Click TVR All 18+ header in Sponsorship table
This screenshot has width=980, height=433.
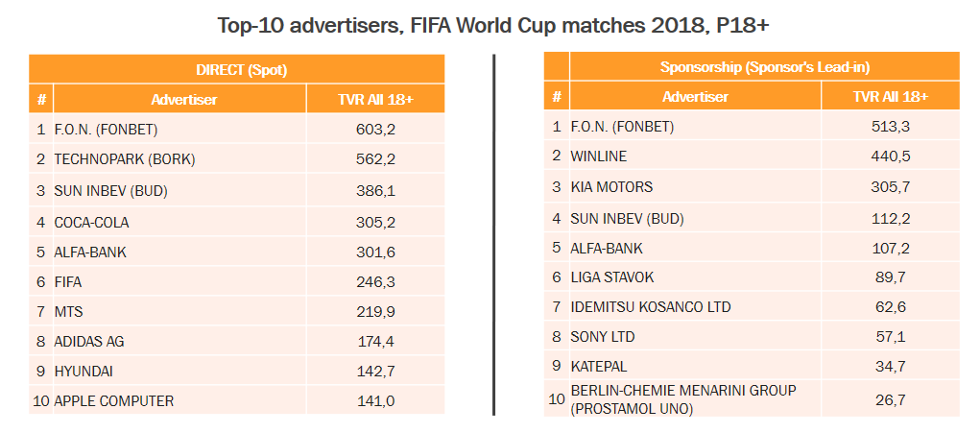point(890,97)
